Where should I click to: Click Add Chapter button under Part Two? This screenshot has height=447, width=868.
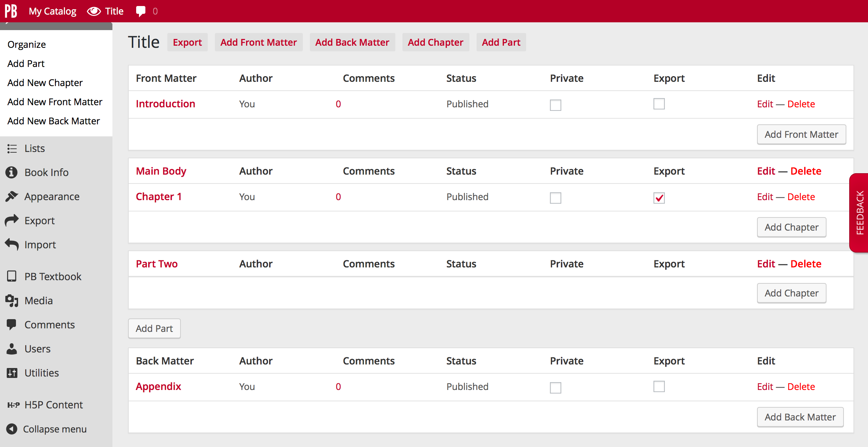coord(791,293)
